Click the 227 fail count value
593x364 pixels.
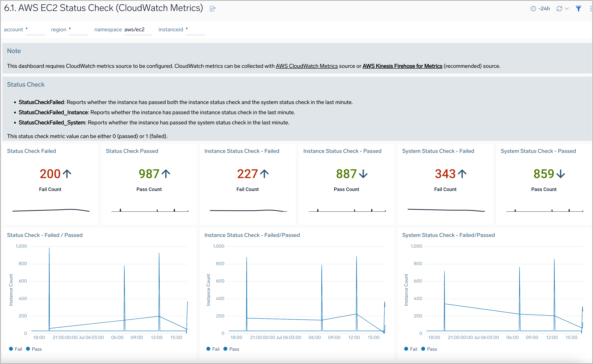coord(247,174)
